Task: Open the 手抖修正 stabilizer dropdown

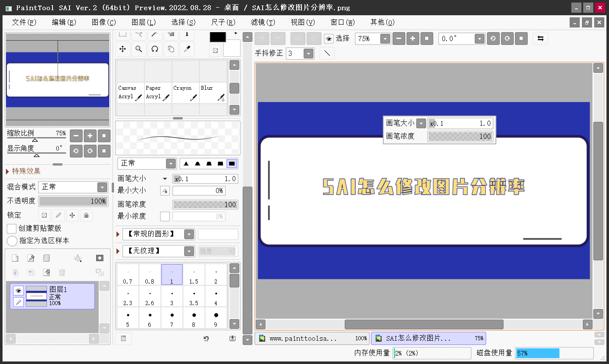Action: point(309,53)
